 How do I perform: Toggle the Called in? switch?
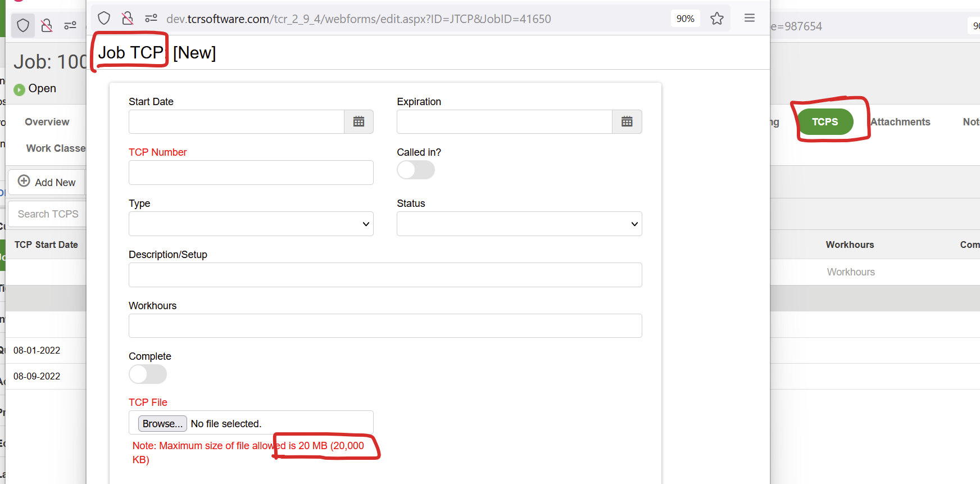pos(415,170)
